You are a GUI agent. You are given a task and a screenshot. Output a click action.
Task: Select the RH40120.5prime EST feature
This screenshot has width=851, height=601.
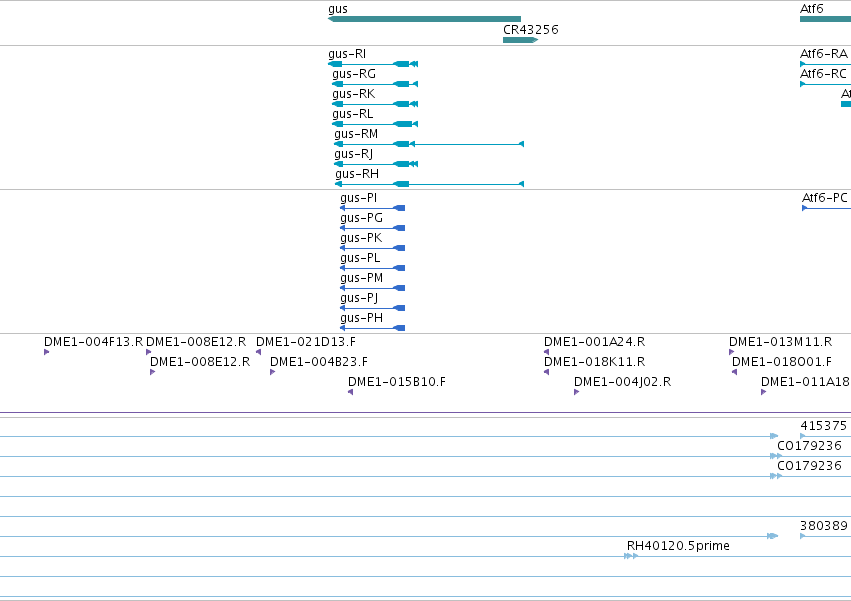pos(631,556)
